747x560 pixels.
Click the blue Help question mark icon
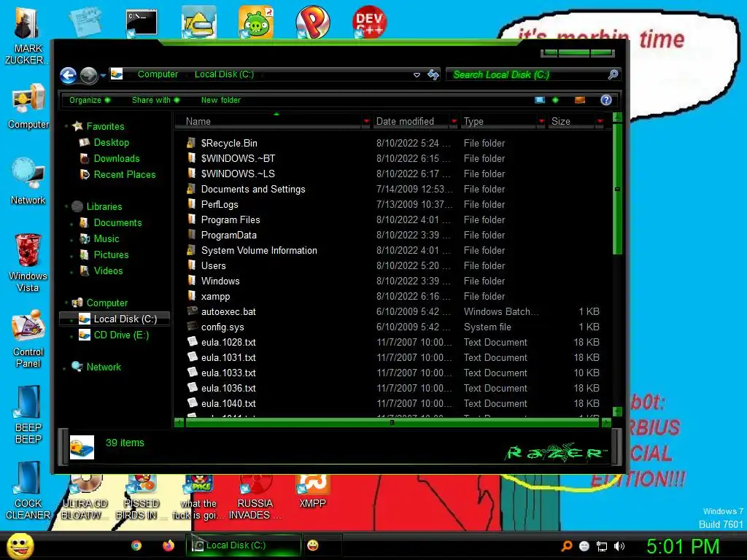point(606,100)
